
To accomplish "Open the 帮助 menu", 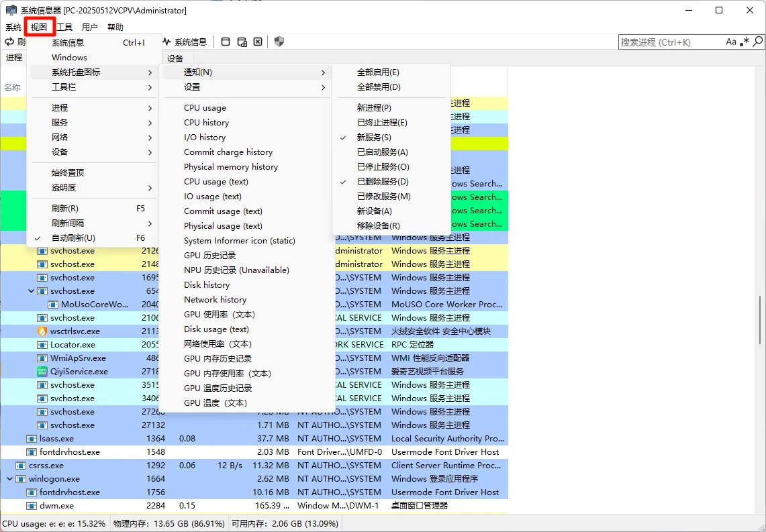I will point(115,28).
